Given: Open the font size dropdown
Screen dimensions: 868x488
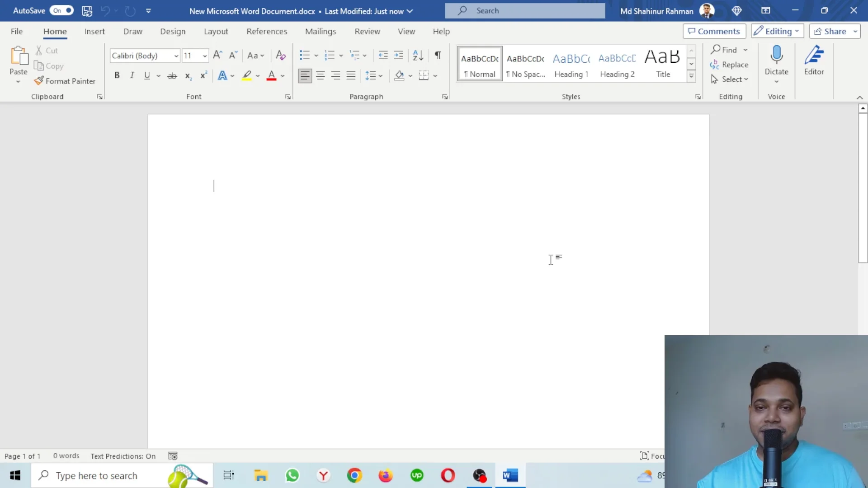Looking at the screenshot, I should 205,56.
